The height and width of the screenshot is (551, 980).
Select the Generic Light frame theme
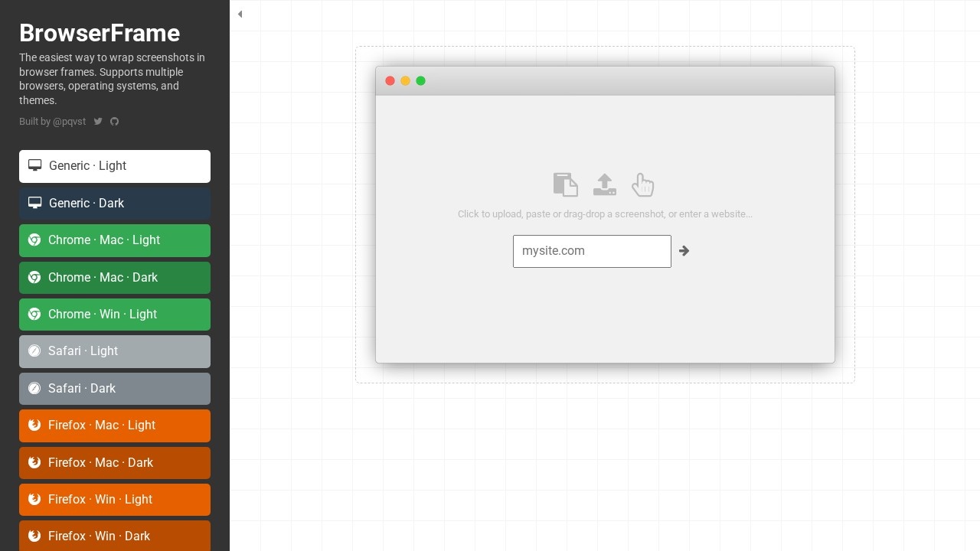(x=115, y=166)
